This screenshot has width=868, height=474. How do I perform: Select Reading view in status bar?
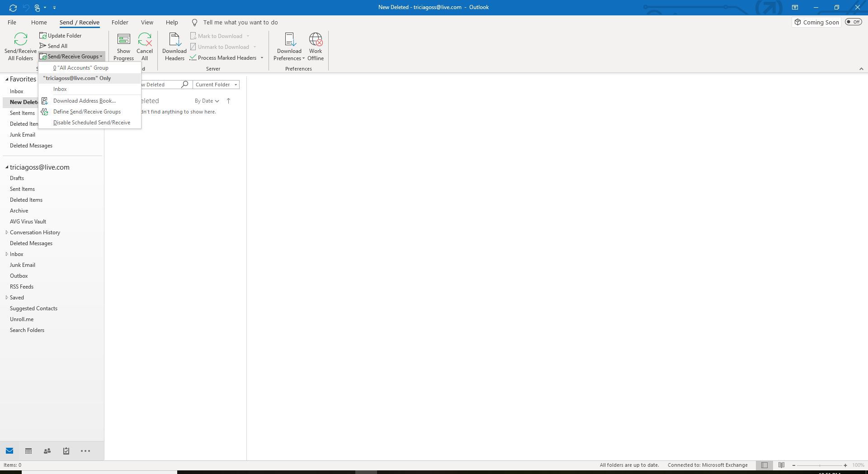(781, 465)
